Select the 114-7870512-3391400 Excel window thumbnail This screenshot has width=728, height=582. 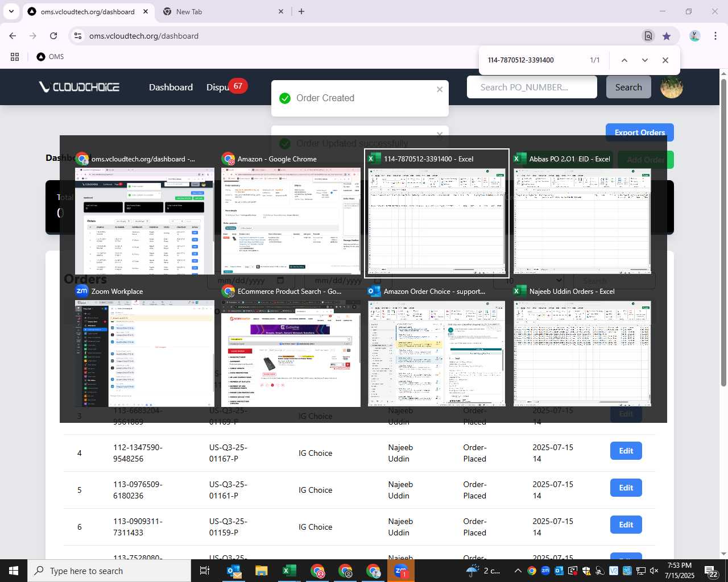[x=436, y=214]
